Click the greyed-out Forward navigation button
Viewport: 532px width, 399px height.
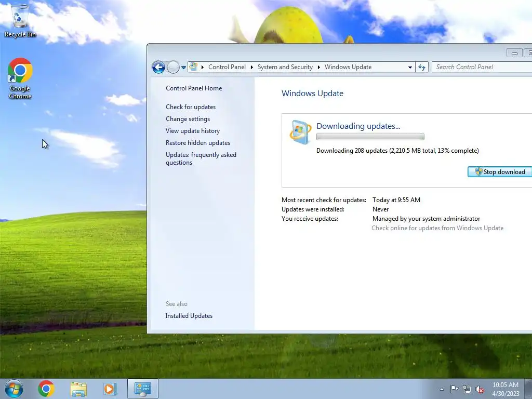coord(173,67)
